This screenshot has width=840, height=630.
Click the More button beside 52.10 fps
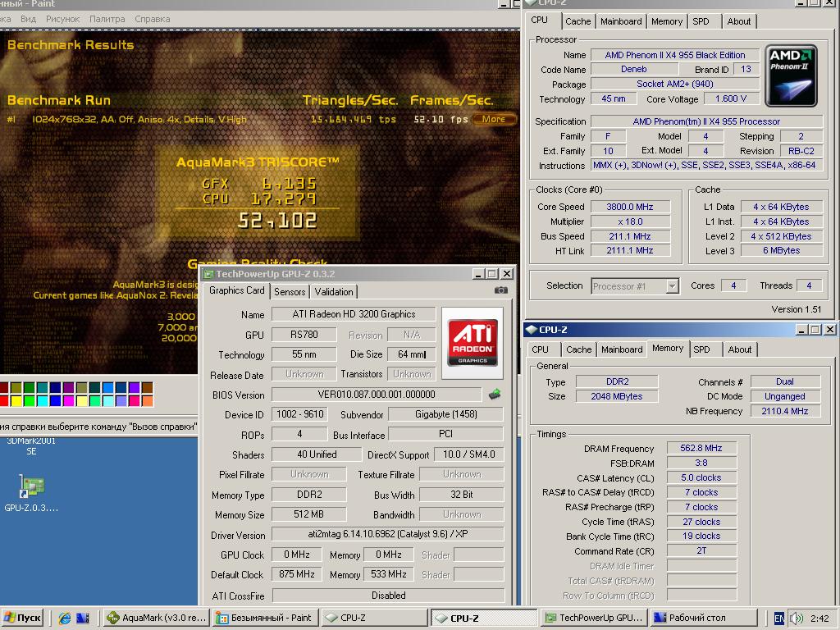[493, 119]
